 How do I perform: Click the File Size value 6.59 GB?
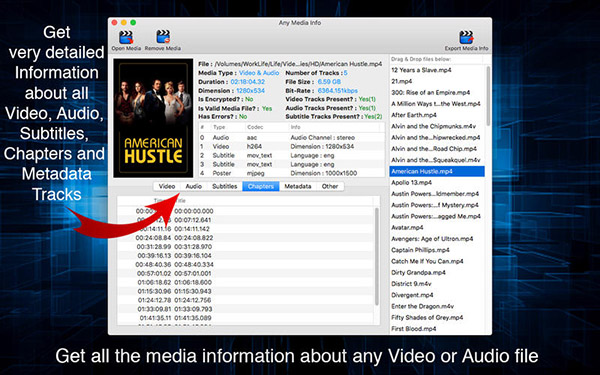tap(329, 82)
